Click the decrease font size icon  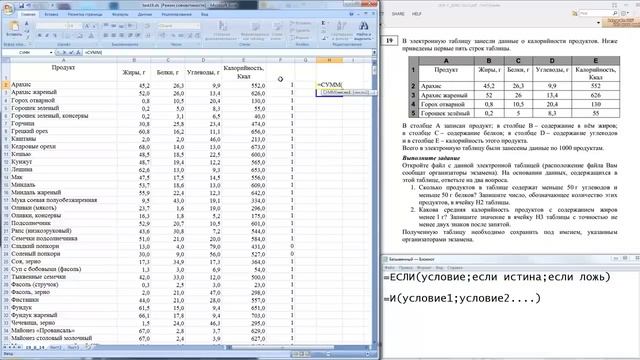[94, 26]
